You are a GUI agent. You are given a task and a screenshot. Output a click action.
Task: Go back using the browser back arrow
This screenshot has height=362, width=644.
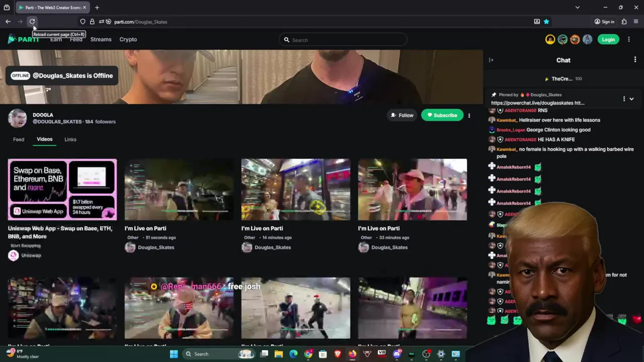click(8, 22)
